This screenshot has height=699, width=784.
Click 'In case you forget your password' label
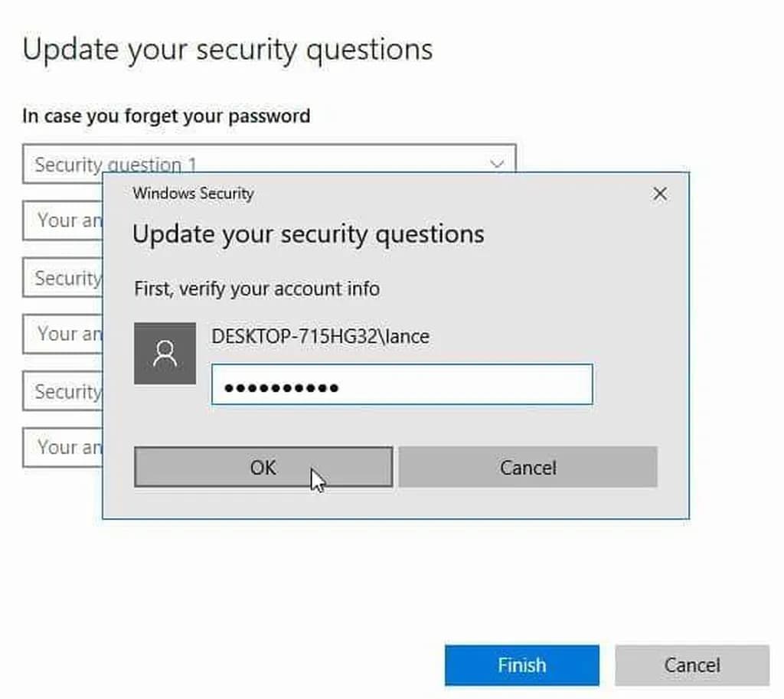(x=166, y=116)
